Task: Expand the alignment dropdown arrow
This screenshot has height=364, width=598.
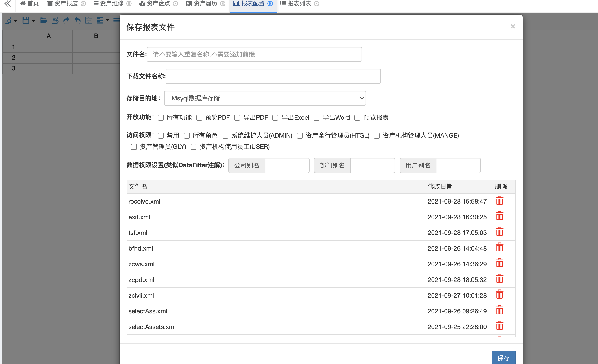Action: [x=108, y=20]
